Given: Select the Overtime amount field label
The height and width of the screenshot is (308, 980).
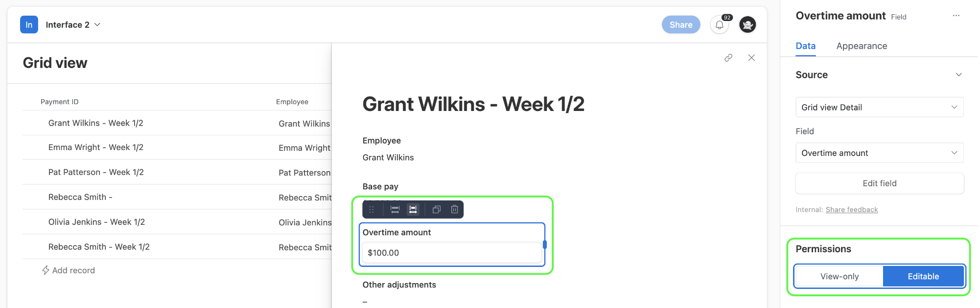Looking at the screenshot, I should tap(397, 233).
